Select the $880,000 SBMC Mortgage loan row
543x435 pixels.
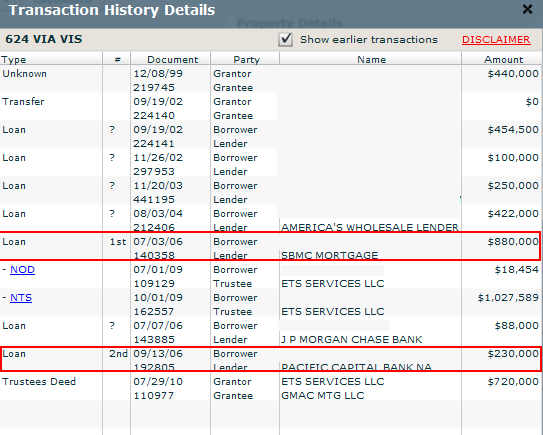click(270, 246)
